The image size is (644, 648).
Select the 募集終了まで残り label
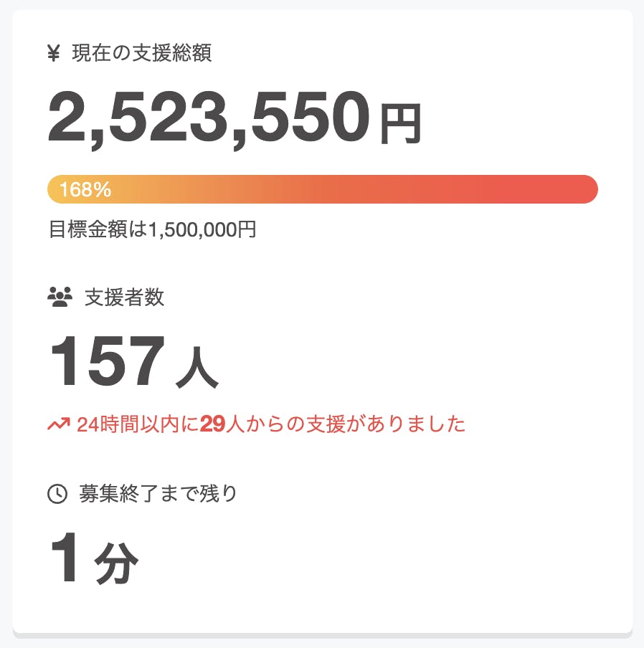tap(158, 494)
